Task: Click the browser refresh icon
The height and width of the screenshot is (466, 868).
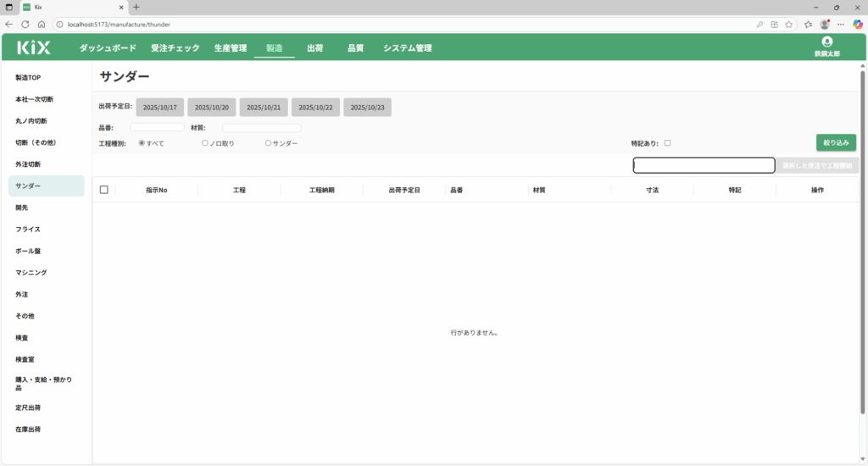Action: pyautogui.click(x=25, y=25)
